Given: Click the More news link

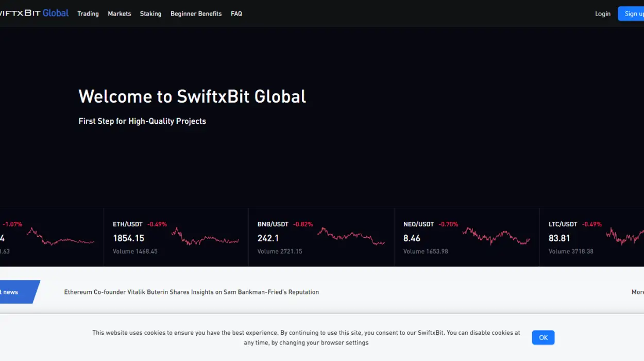Looking at the screenshot, I should (638, 292).
